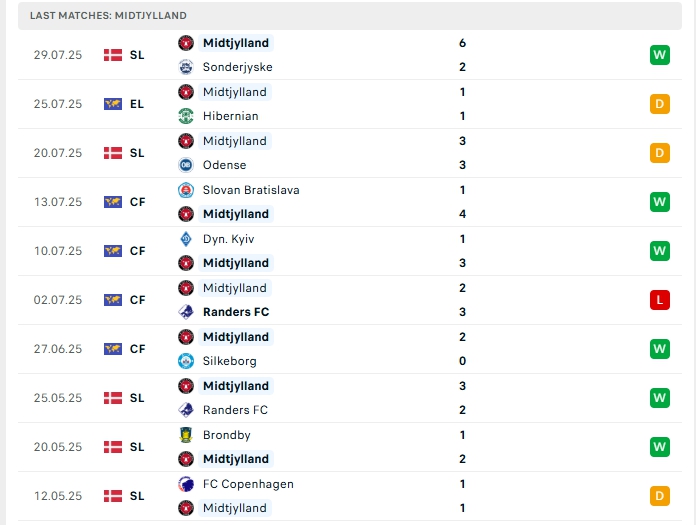This screenshot has width=696, height=525.
Task: Click Last Matches: Midtjylland header
Action: pyautogui.click(x=108, y=16)
